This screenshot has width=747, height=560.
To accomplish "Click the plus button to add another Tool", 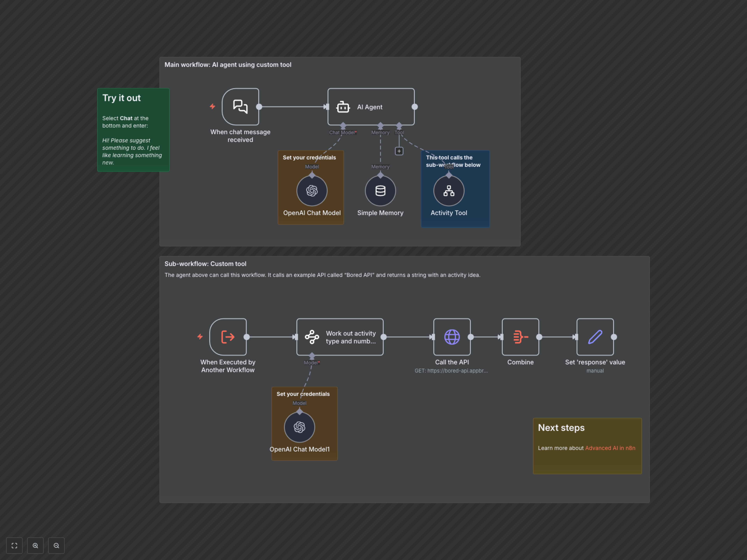I will [x=399, y=151].
